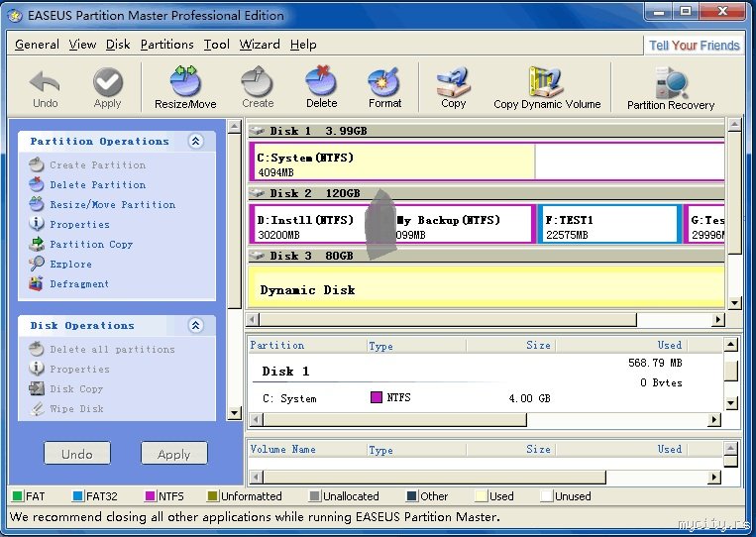Click the Disk 2 drive icon header

pos(258,193)
